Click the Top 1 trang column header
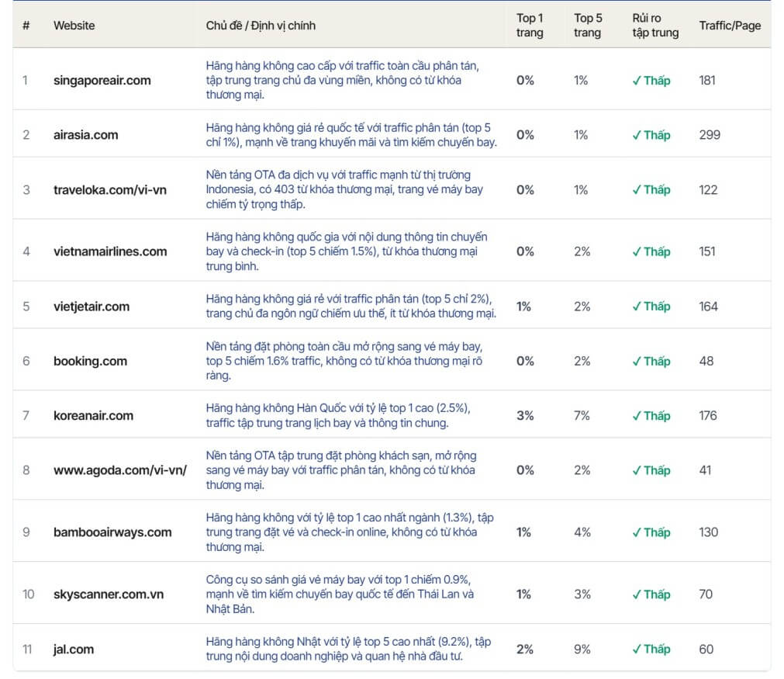This screenshot has height=679, width=784. 530,26
